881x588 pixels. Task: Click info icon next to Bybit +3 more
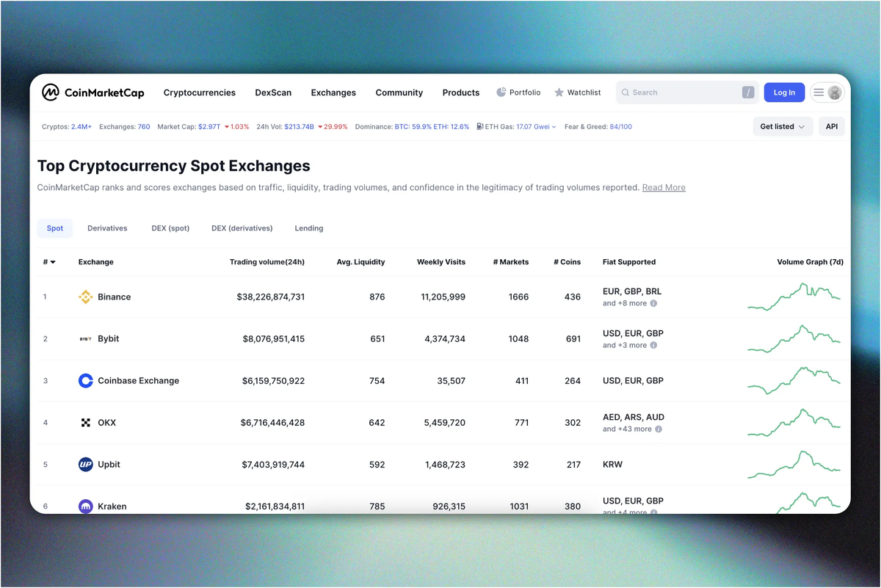pos(653,345)
